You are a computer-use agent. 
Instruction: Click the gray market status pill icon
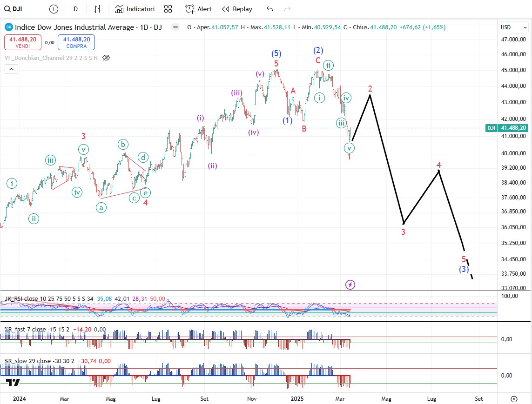pyautogui.click(x=175, y=27)
